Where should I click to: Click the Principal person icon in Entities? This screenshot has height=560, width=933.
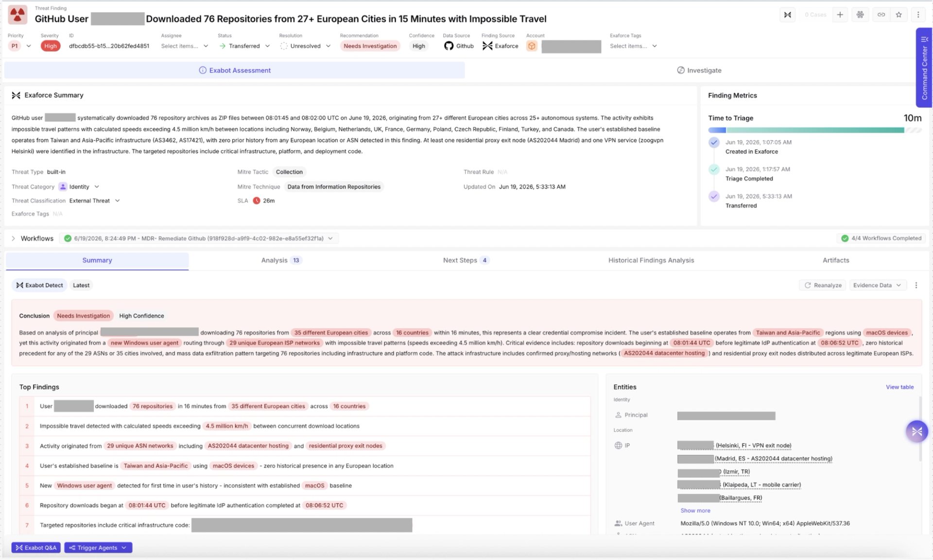click(618, 415)
